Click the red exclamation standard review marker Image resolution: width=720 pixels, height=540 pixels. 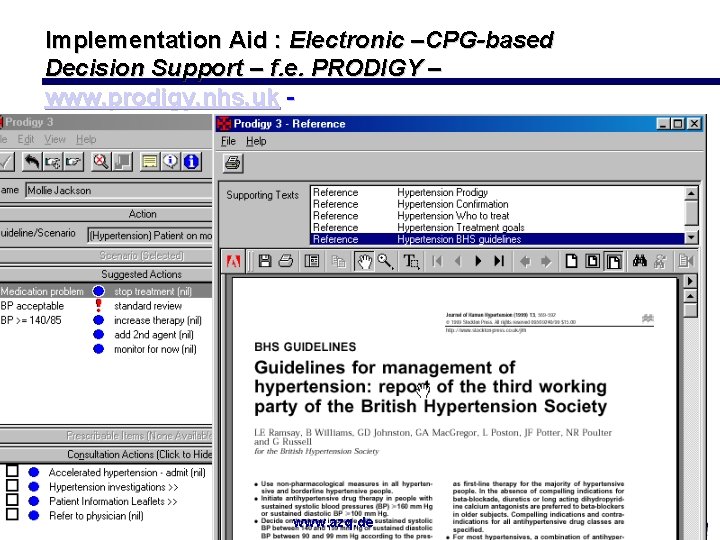point(98,305)
